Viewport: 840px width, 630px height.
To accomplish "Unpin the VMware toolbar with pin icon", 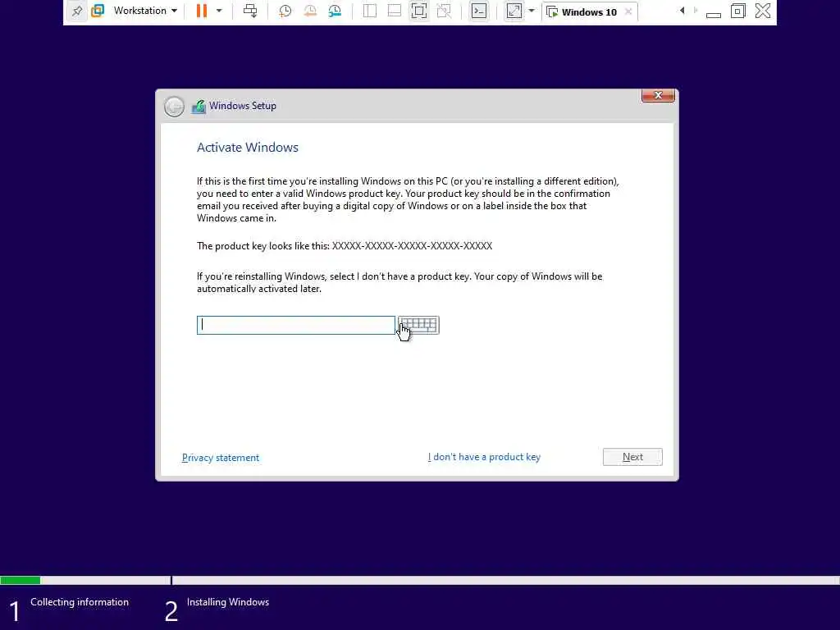I will click(77, 11).
